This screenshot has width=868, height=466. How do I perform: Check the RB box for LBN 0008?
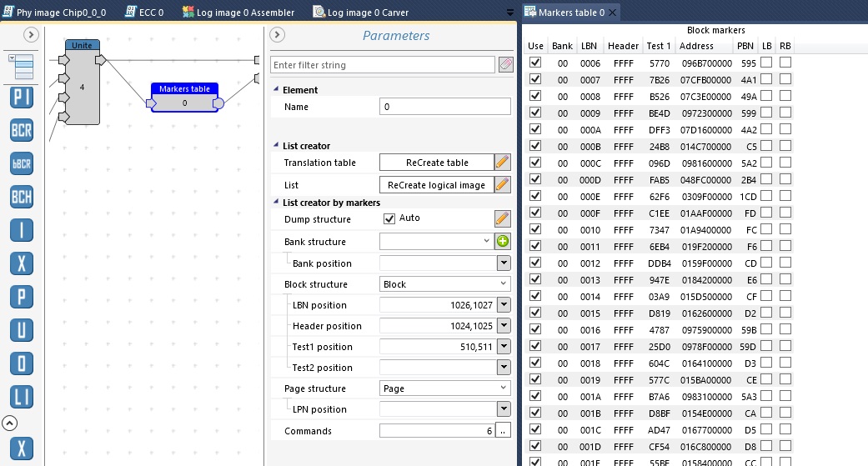point(785,96)
